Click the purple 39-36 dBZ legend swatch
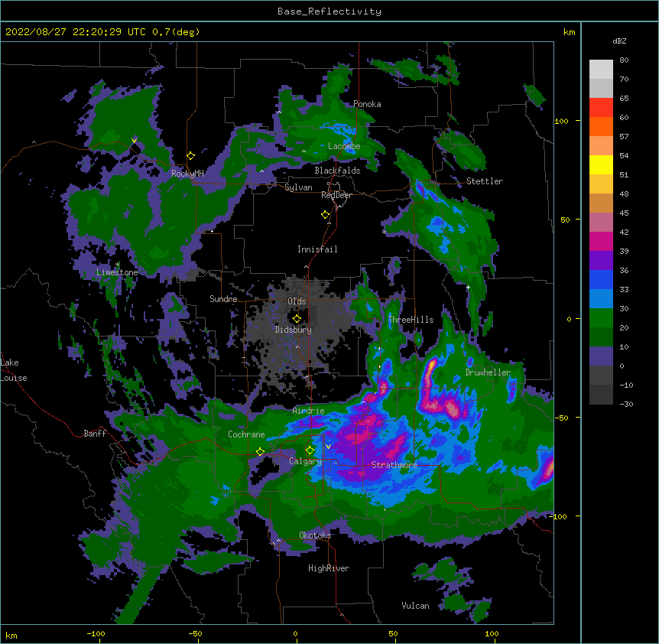The width and height of the screenshot is (659, 644). click(x=601, y=261)
